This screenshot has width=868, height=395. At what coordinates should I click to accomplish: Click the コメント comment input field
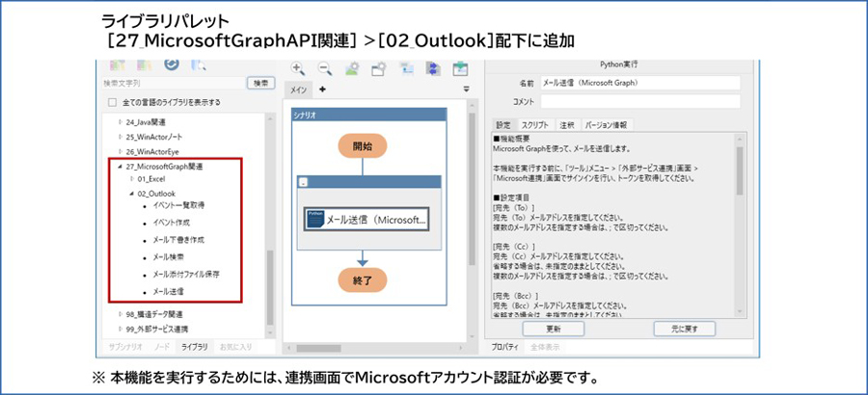640,102
